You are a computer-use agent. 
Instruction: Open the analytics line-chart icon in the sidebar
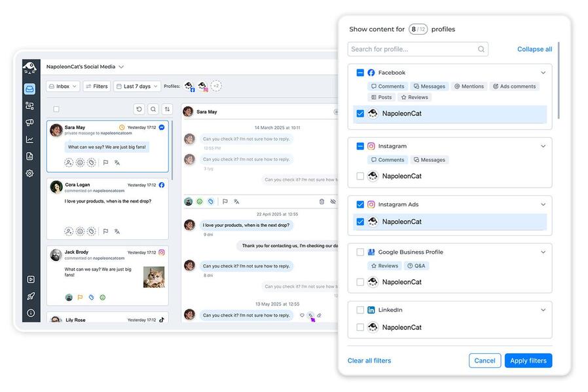point(29,140)
